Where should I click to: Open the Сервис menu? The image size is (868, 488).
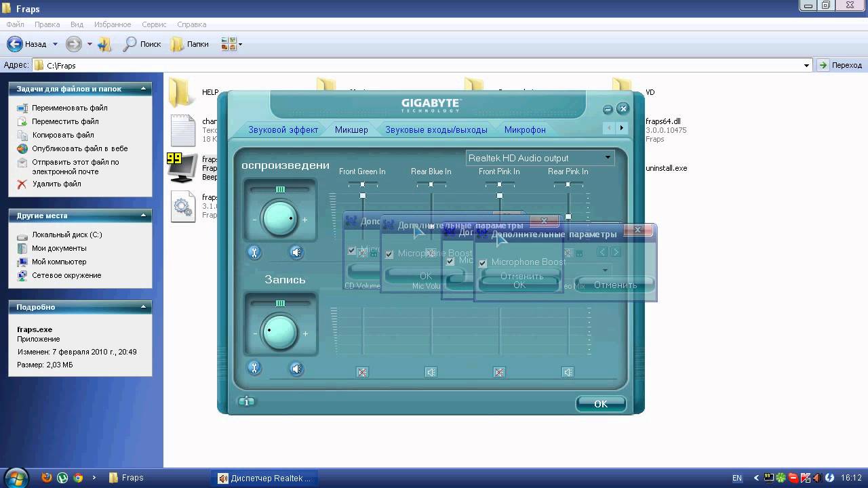[154, 24]
